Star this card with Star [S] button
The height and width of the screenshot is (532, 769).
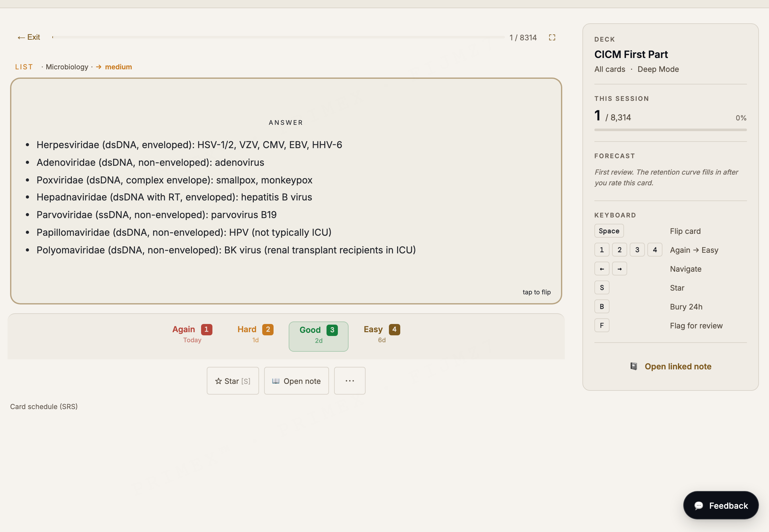tap(233, 381)
